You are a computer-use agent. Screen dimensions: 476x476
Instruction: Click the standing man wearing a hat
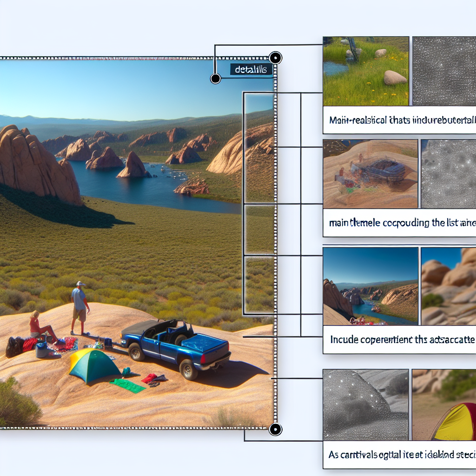(x=79, y=308)
